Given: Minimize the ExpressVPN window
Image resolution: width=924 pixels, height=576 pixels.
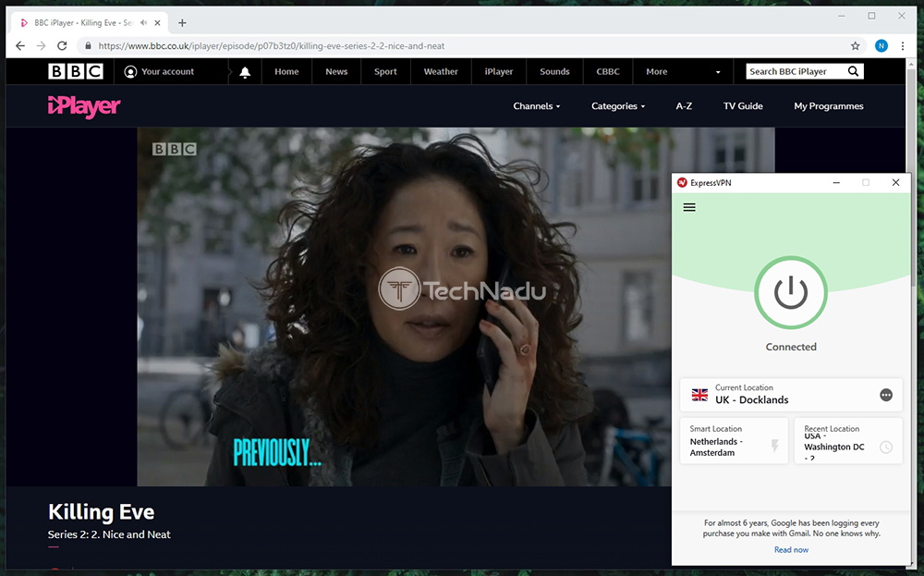Looking at the screenshot, I should [x=836, y=183].
